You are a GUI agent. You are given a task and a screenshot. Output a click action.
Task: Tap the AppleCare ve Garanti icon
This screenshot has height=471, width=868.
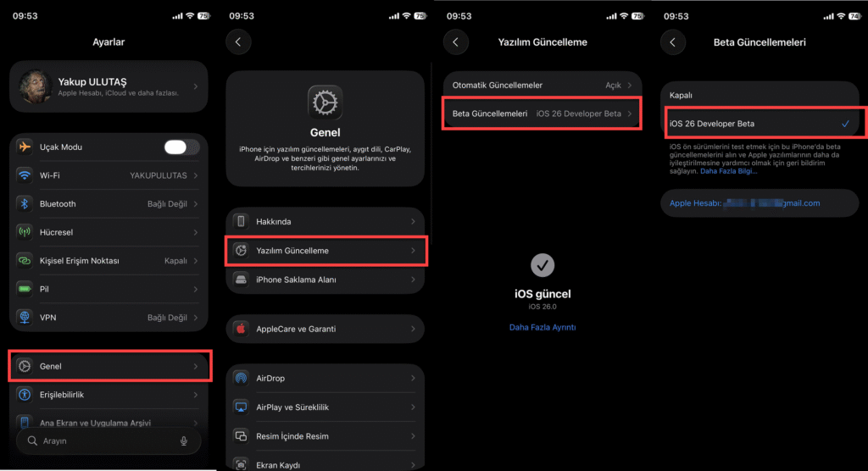coord(241,329)
